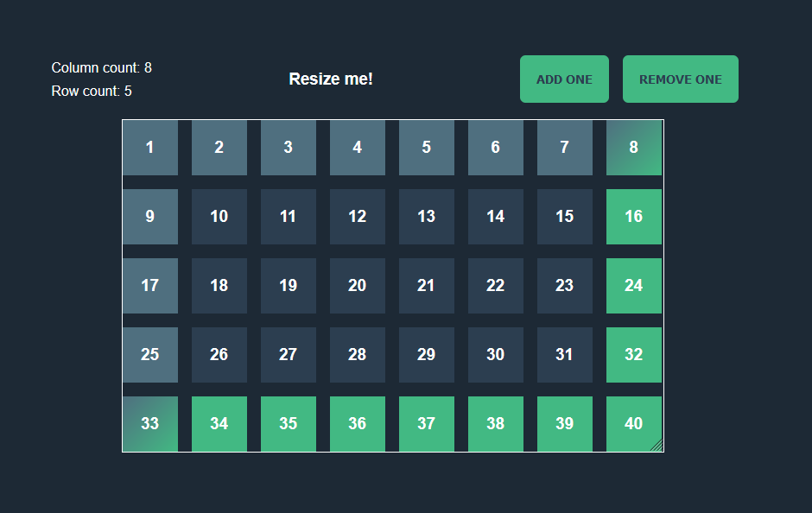Image resolution: width=812 pixels, height=513 pixels.
Task: Click the Column count: 8 label
Action: pos(102,67)
